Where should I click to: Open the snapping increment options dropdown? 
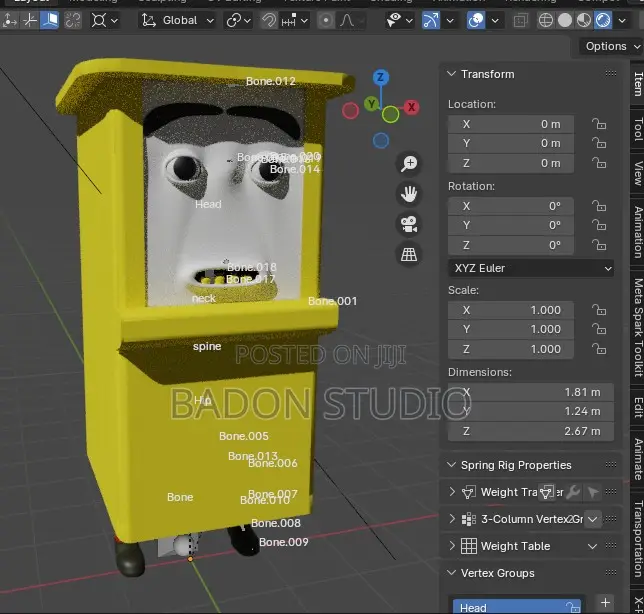294,21
